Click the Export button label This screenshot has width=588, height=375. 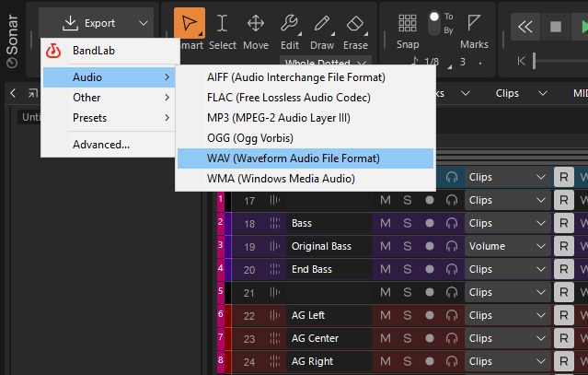tap(99, 23)
